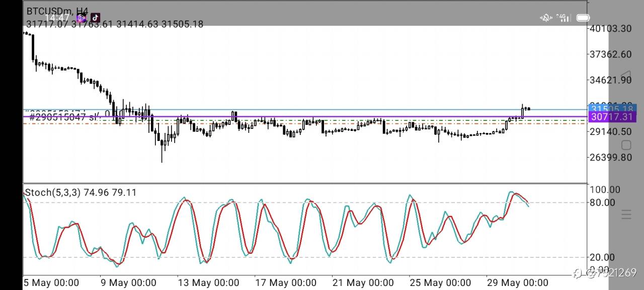Viewport: 644px width, 290px height.
Task: Click the 80.00 stochastic level label
Action: pos(602,202)
